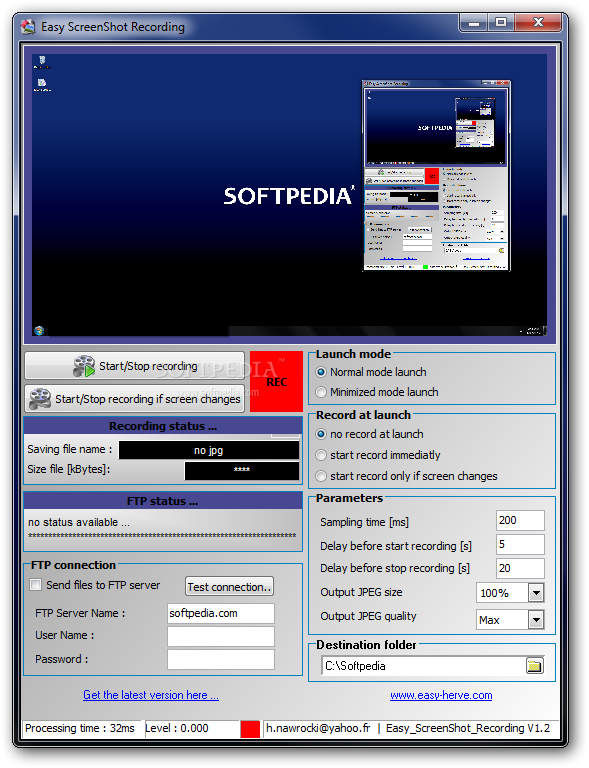Click the 'Recording status ...' header
Image resolution: width=589 pixels, height=768 pixels.
[x=163, y=426]
